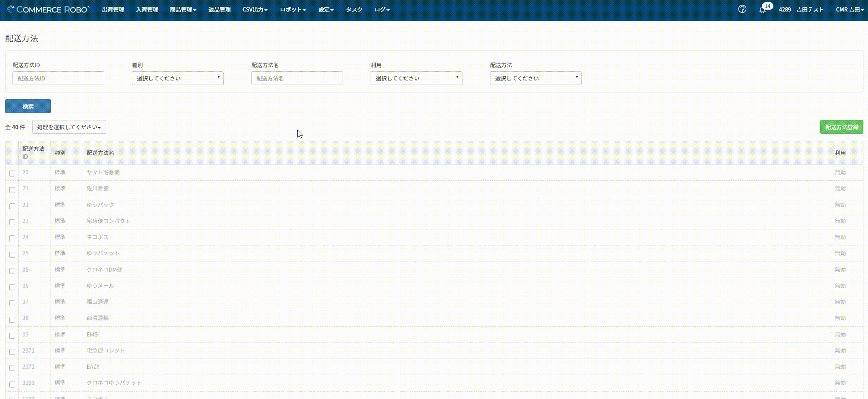Image resolution: width=868 pixels, height=399 pixels.
Task: Click the 4289 吉田テスト account label
Action: (x=801, y=10)
